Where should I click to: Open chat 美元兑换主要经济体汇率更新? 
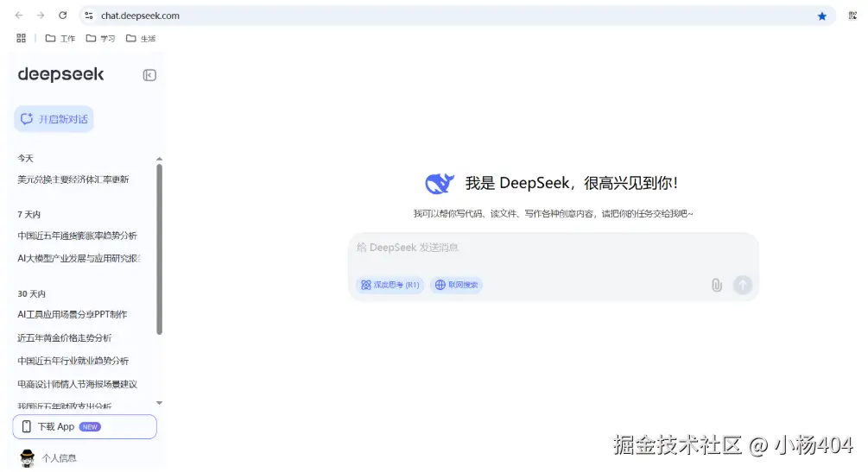point(73,179)
